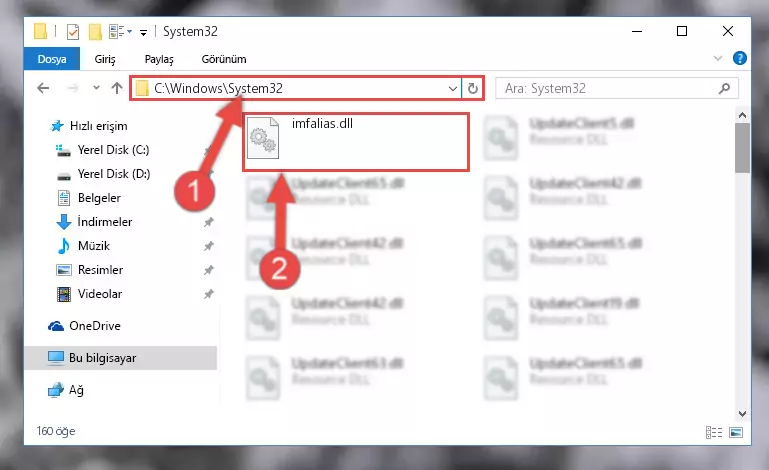Expand the ribbon with the chevron
Screen dimensions: 769x470
(718, 58)
